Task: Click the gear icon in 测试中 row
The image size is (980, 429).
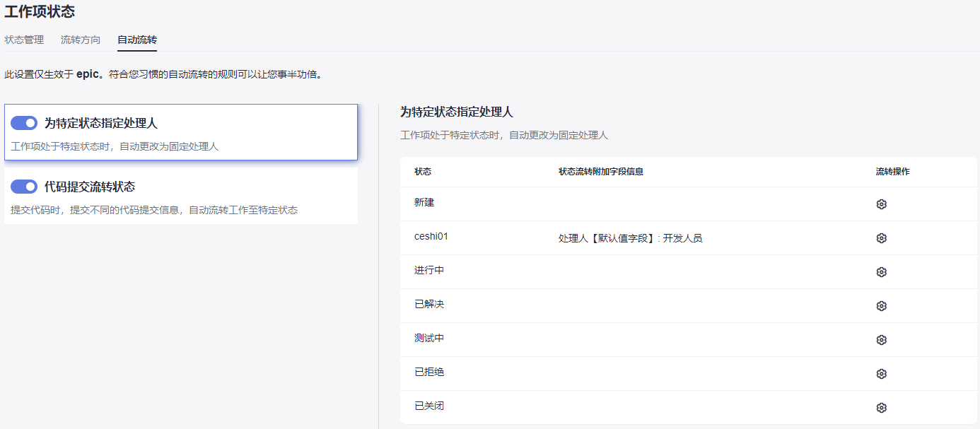Action: [881, 340]
